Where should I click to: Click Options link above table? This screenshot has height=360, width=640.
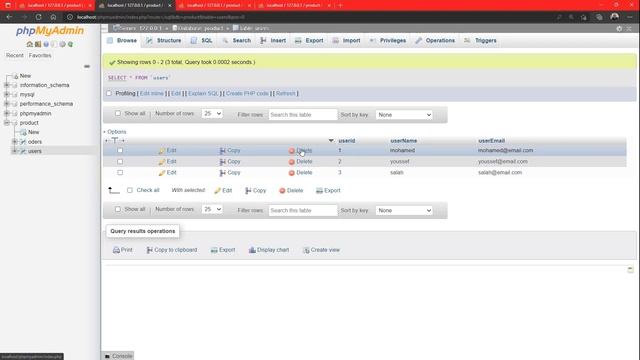(x=116, y=132)
